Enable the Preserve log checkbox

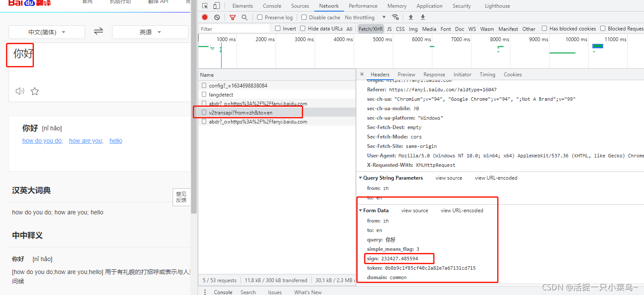pos(260,17)
